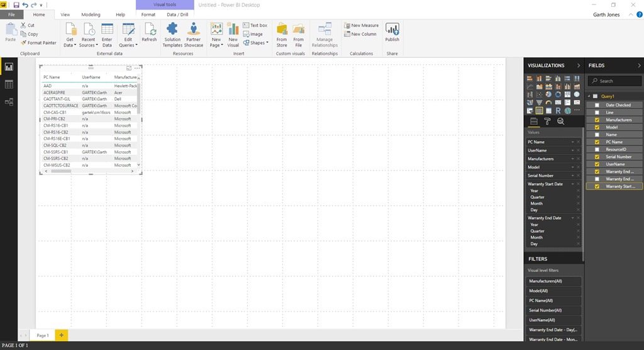Screen dimensions: 644x350
Task: Pick the funnel visualization
Action: (x=539, y=103)
